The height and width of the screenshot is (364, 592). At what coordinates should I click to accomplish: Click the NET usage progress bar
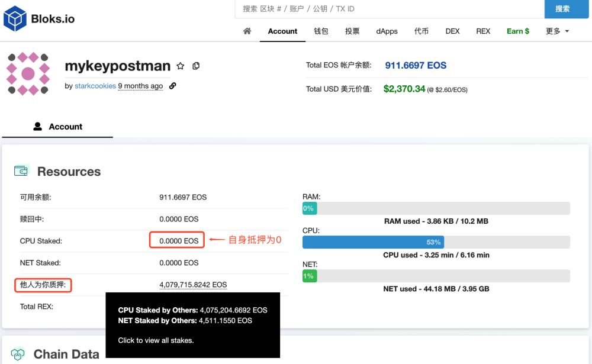436,276
